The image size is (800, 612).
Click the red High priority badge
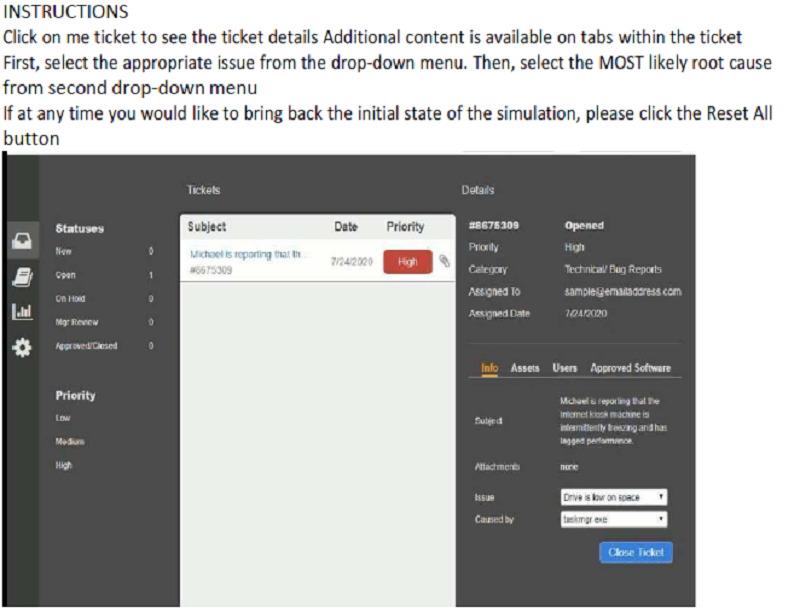(408, 262)
